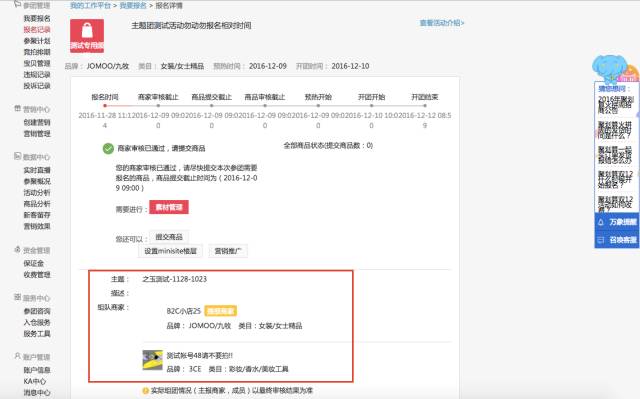Open 参聚计划 in sidebar
This screenshot has width=640, height=399.
click(x=37, y=41)
